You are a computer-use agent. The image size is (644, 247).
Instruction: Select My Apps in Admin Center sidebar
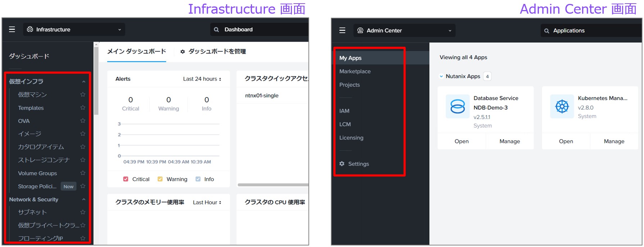click(x=380, y=58)
